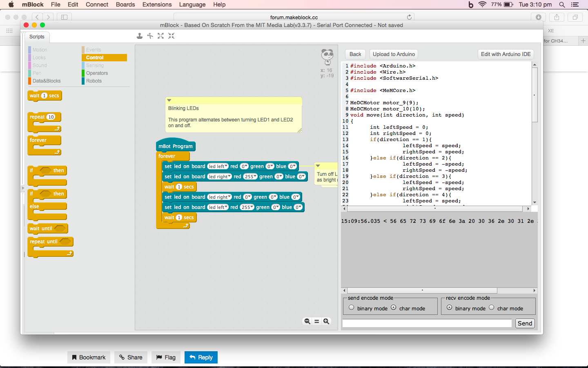Open Safari downloads button
The image size is (588, 368).
tap(539, 17)
